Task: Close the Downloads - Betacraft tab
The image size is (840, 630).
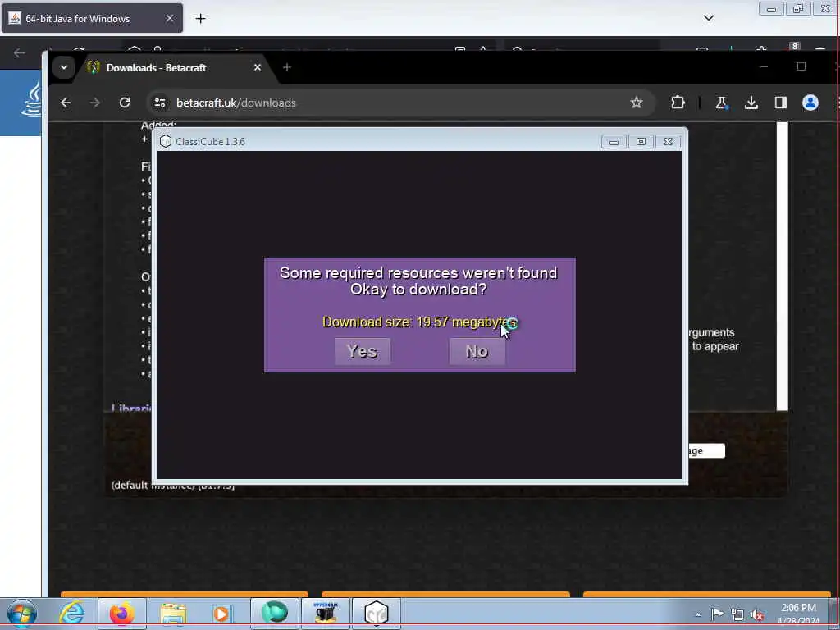Action: (x=257, y=67)
